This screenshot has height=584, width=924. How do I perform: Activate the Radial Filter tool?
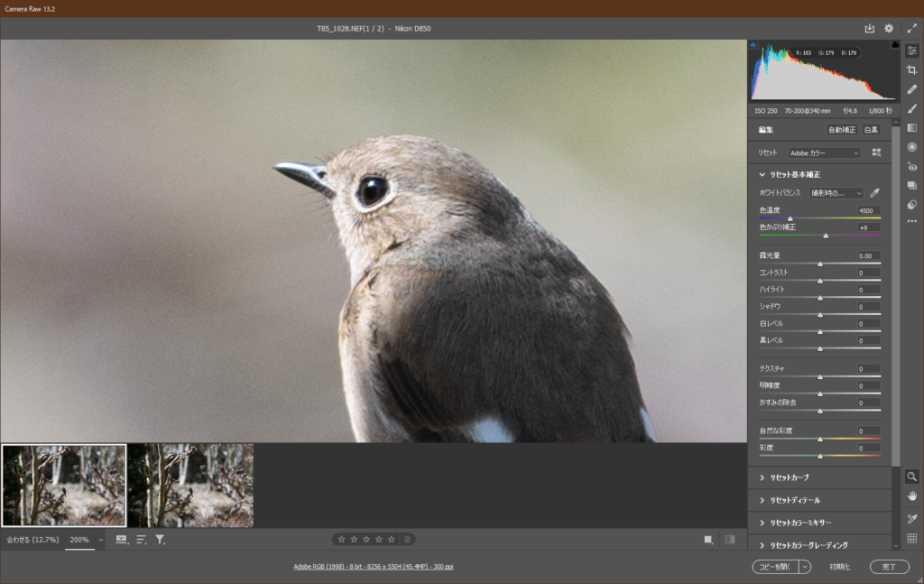pos(911,146)
